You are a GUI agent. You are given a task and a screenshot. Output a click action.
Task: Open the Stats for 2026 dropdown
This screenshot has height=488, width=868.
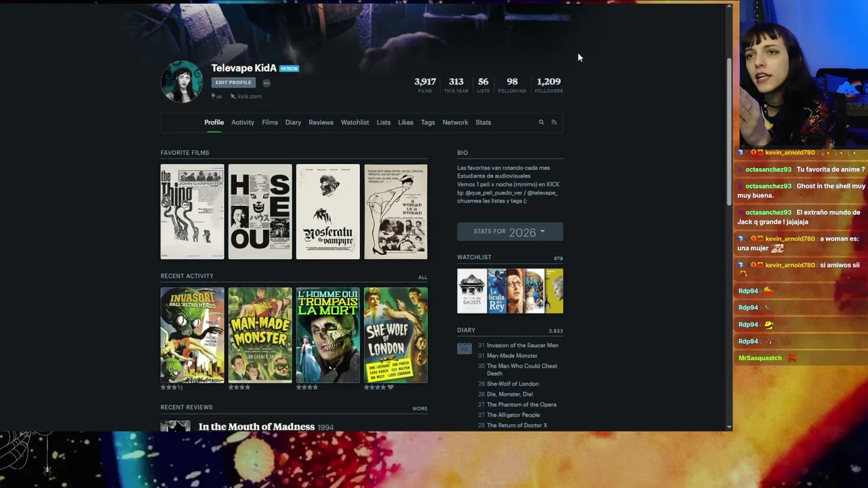[x=510, y=232]
